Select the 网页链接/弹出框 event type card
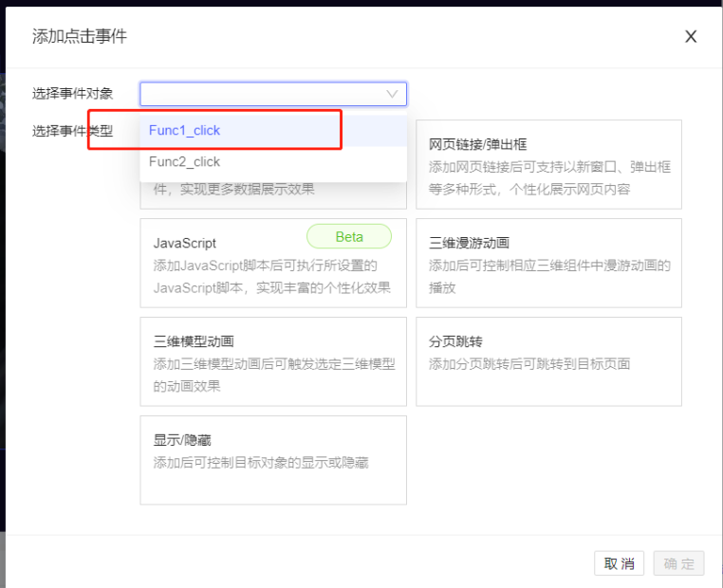723x588 pixels. tap(548, 164)
